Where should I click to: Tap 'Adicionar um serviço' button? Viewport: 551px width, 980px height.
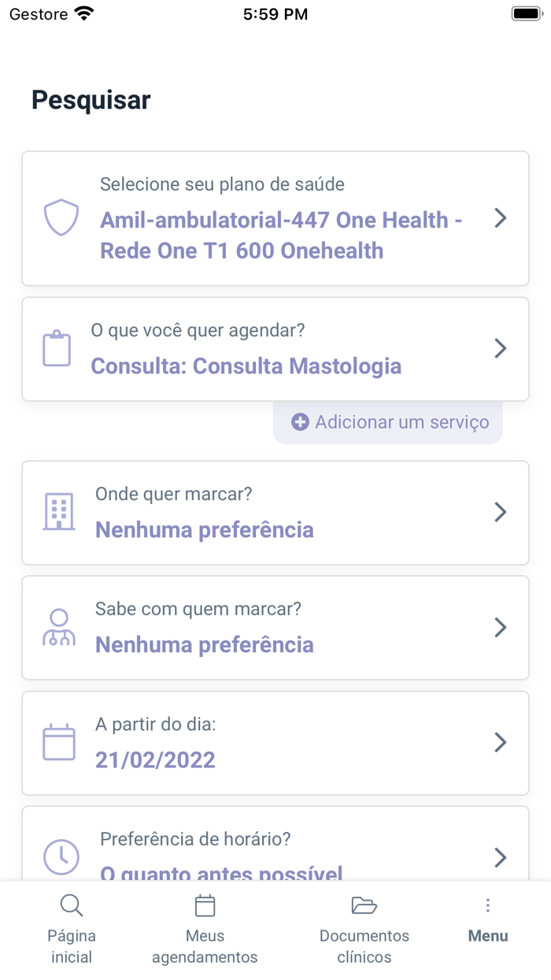[x=387, y=421]
